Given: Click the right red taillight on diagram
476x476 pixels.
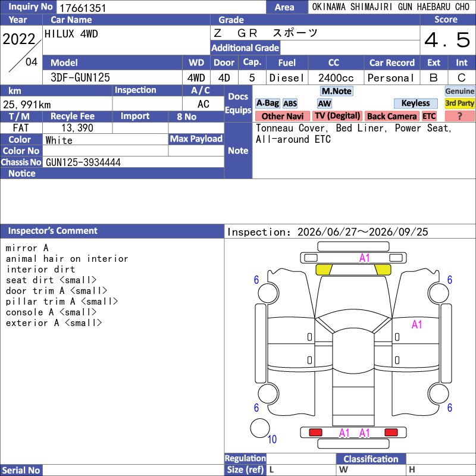Looking at the screenshot, I should point(391,433).
